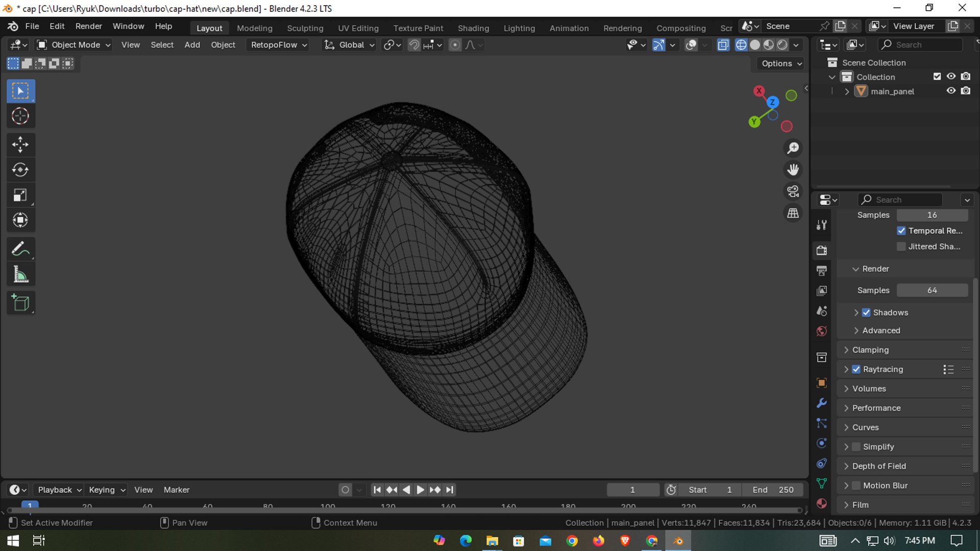The width and height of the screenshot is (980, 551).
Task: Enable Jittered Shadows checkbox
Action: click(901, 247)
